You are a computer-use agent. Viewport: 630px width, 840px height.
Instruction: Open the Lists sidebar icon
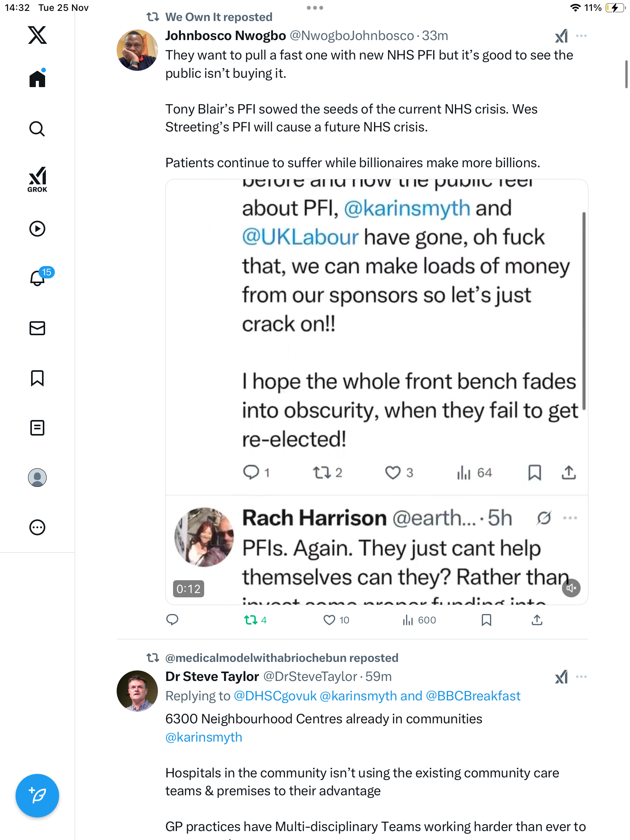click(x=37, y=428)
